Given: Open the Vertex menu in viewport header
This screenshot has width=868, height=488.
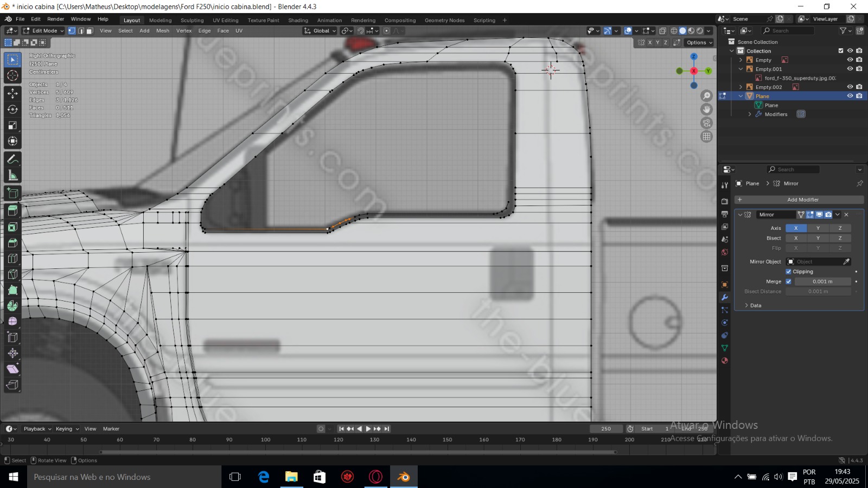Looking at the screenshot, I should coord(184,31).
